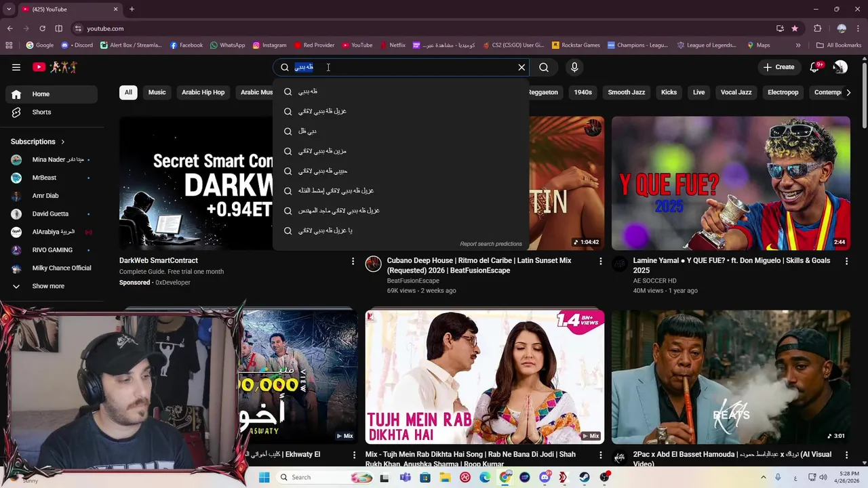Open All Bookmarks folder
The height and width of the screenshot is (488, 868).
[839, 45]
